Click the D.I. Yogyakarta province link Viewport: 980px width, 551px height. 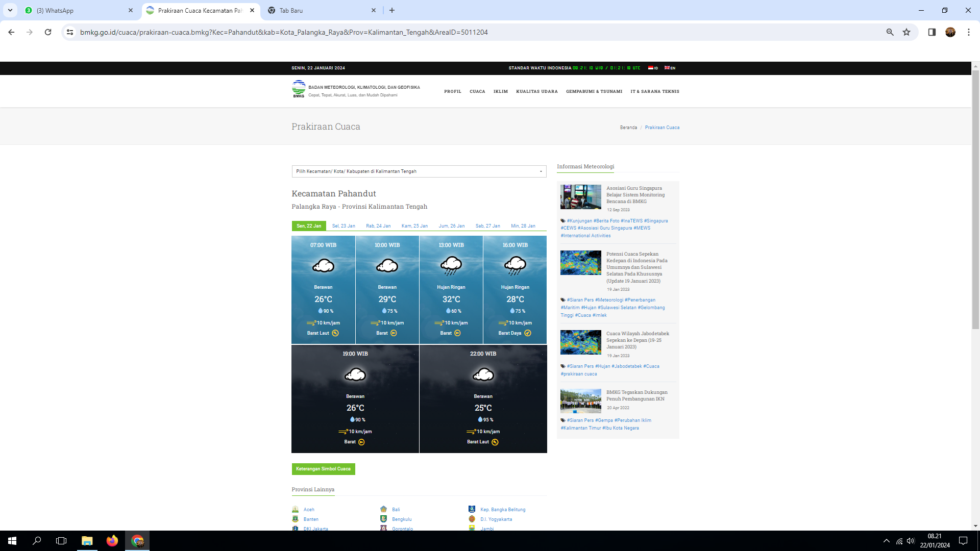pyautogui.click(x=496, y=519)
